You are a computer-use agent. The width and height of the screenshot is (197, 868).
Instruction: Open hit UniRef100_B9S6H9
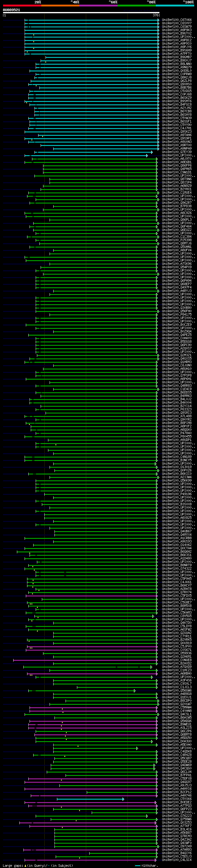tap(176, 50)
